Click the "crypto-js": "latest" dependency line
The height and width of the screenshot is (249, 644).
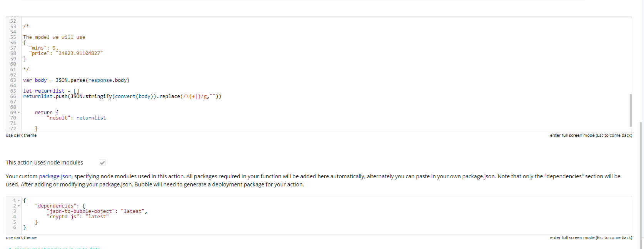coord(78,217)
